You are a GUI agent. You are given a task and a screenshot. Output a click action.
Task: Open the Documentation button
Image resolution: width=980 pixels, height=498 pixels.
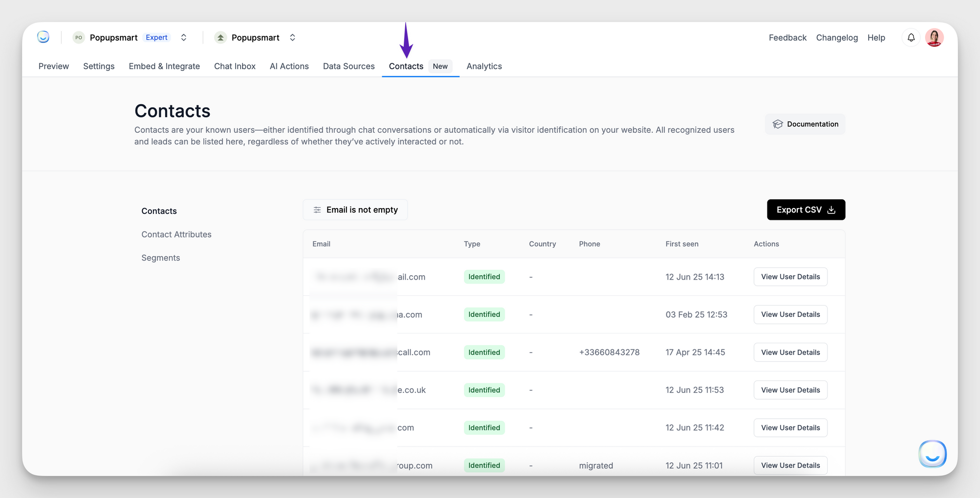tap(805, 124)
